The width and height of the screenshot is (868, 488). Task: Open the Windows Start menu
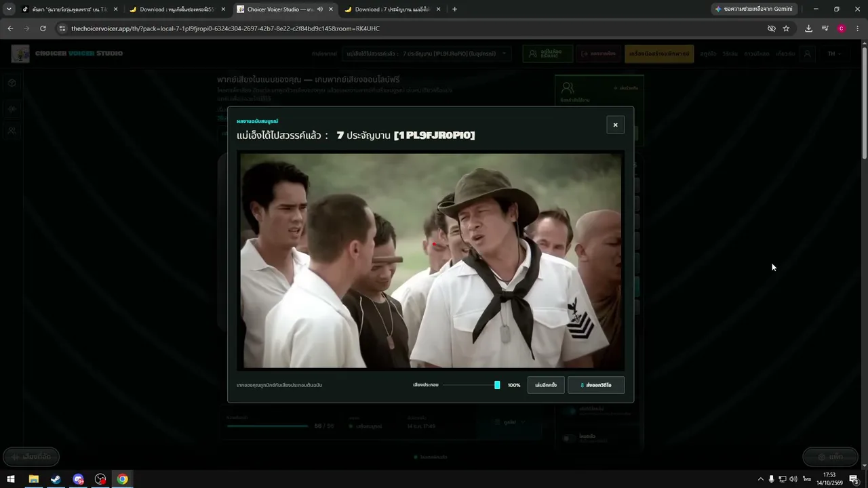point(11,479)
